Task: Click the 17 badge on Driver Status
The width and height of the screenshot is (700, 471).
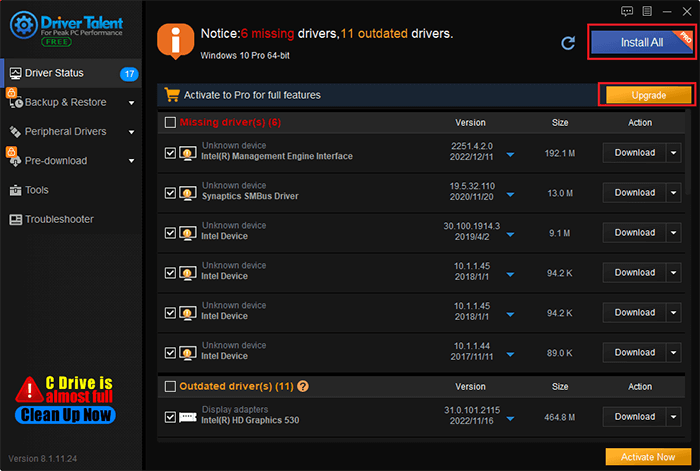Action: (129, 74)
